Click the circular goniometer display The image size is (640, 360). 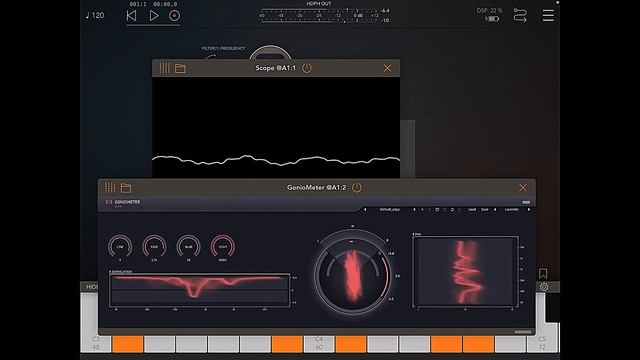(353, 276)
